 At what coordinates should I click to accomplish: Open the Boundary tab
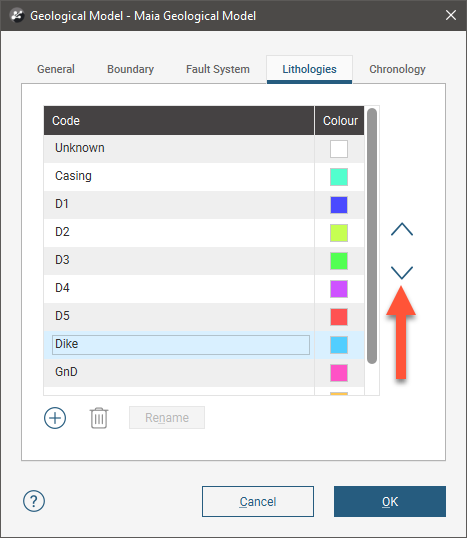tap(130, 69)
